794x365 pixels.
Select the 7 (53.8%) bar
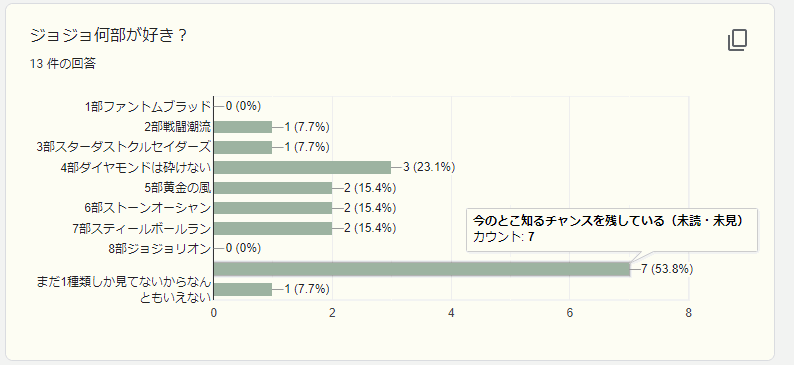422,269
